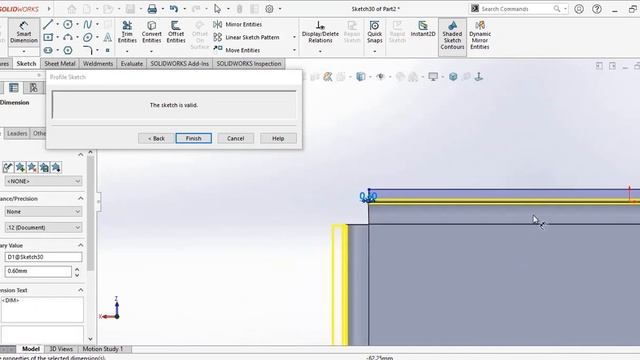Click the Help question mark icon
Viewport: 640px width, 360px height.
(x=597, y=9)
